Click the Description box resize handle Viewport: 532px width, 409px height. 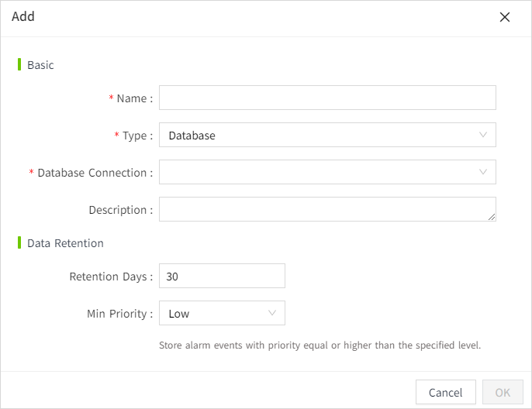492,217
